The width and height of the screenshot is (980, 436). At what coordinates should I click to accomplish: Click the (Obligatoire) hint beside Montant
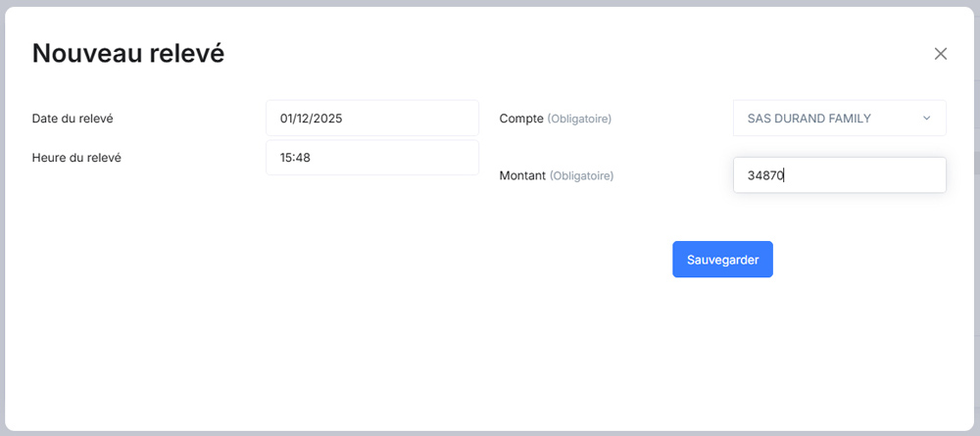coord(582,176)
